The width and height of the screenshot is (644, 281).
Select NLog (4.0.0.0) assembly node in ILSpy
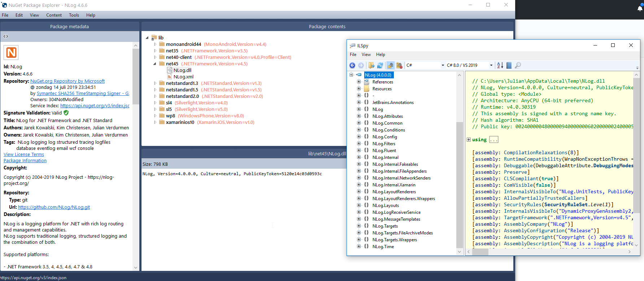(x=378, y=75)
